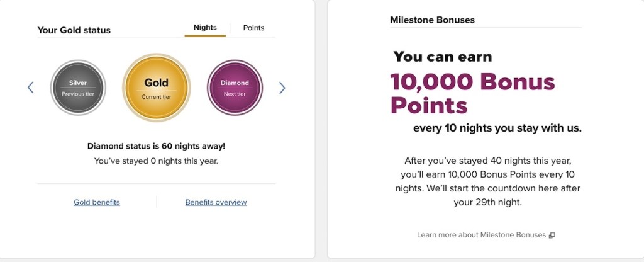The height and width of the screenshot is (262, 644).
Task: Open the Gold benefits link
Action: tap(97, 202)
